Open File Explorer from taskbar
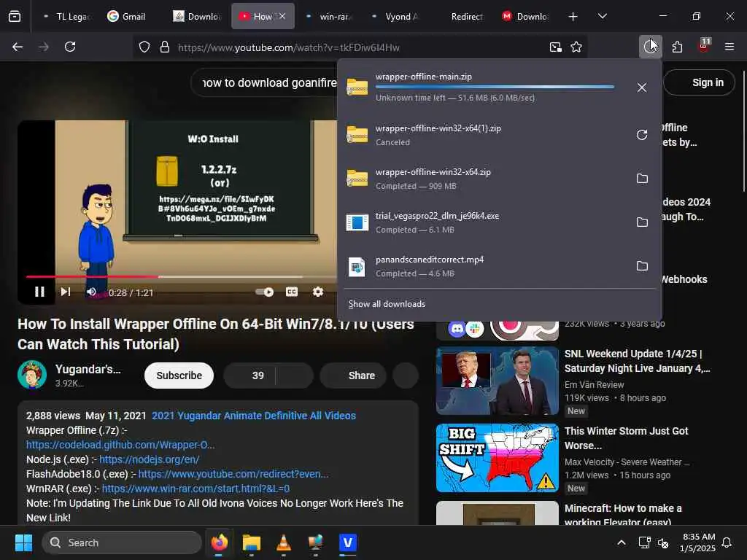The width and height of the screenshot is (747, 560). pyautogui.click(x=252, y=542)
